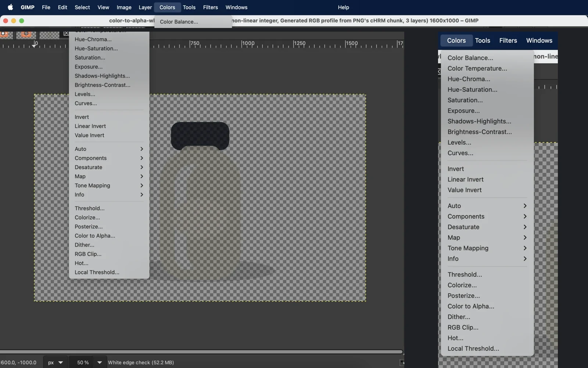
Task: Click the 'White edge check (52.2 MB)' status text
Action: 141,362
